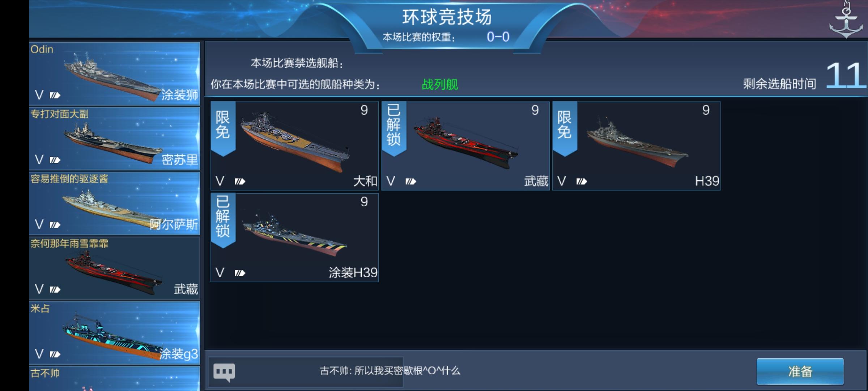This screenshot has width=868, height=391.
Task: Select the 大和 battleship card
Action: (294, 146)
